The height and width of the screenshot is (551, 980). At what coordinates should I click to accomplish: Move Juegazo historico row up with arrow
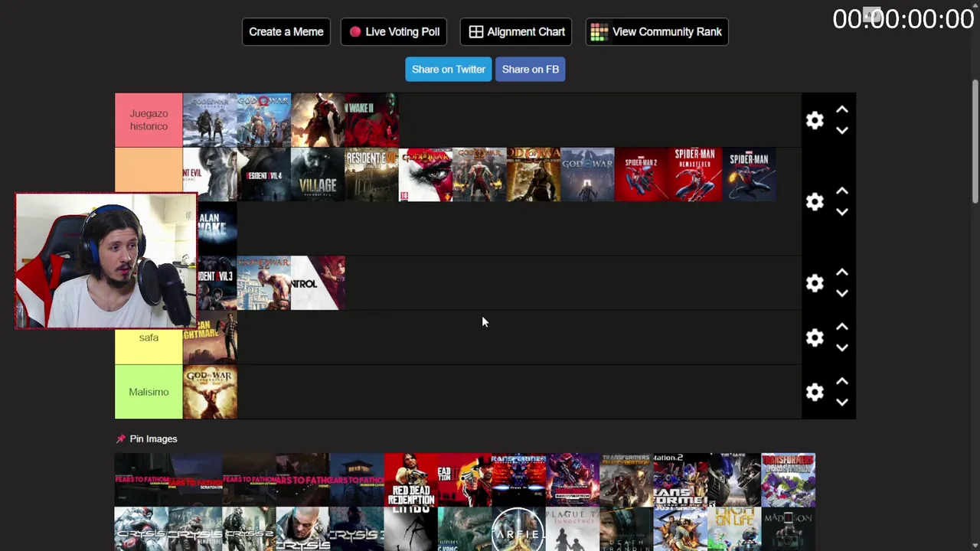(842, 110)
